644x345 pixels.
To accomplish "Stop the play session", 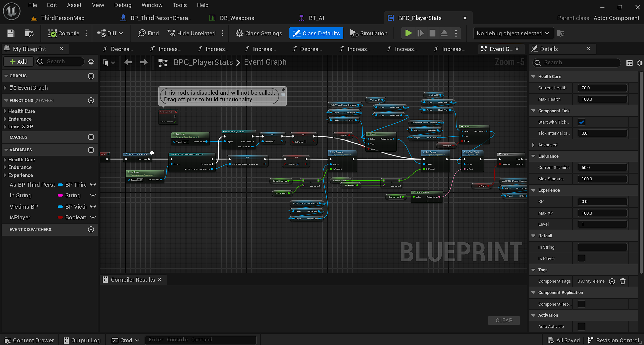I will 432,33.
